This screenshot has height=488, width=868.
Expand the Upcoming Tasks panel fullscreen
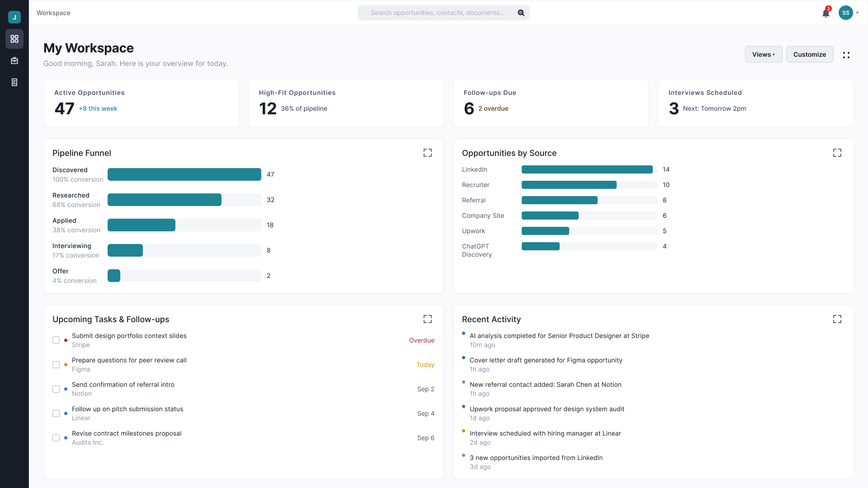pyautogui.click(x=428, y=319)
